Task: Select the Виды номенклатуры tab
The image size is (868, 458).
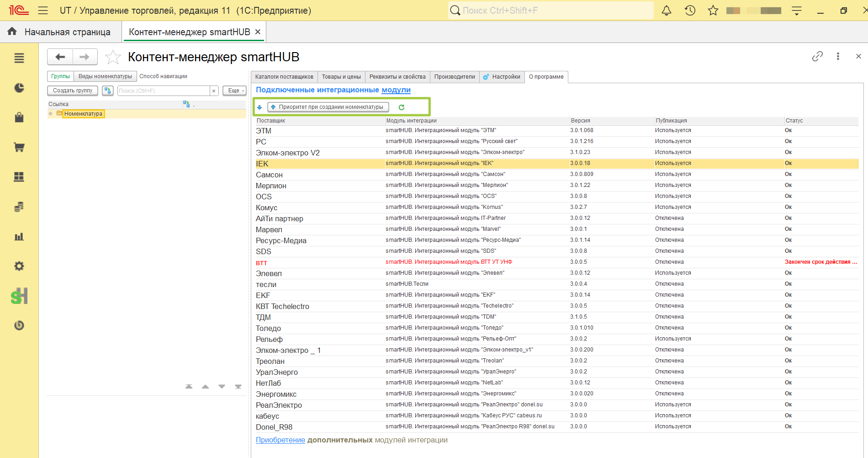Action: click(105, 76)
